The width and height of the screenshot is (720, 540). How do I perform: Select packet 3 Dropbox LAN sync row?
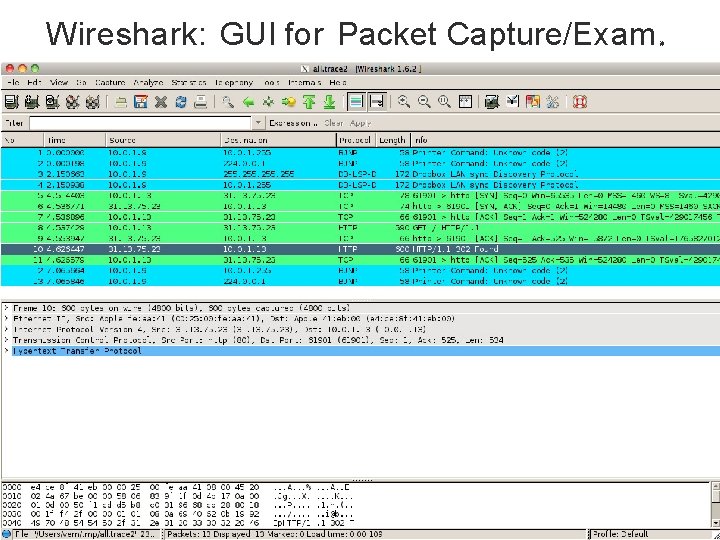click(x=360, y=174)
